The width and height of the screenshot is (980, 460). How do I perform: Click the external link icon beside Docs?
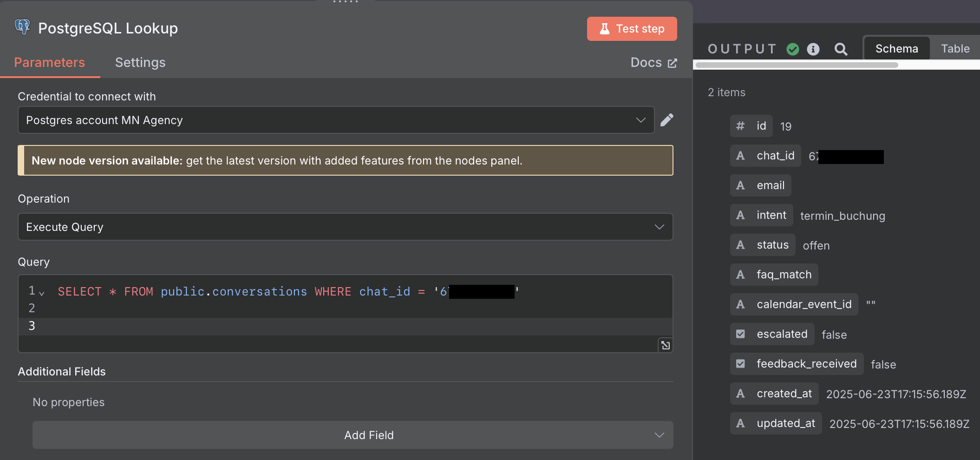pos(672,63)
